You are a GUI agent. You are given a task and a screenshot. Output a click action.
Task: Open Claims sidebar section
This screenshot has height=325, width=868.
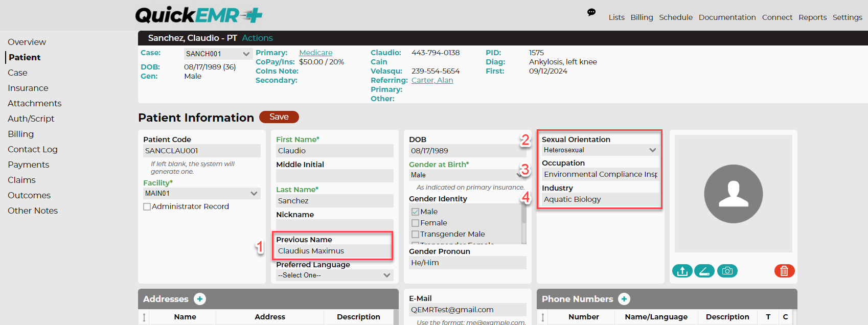click(x=21, y=180)
